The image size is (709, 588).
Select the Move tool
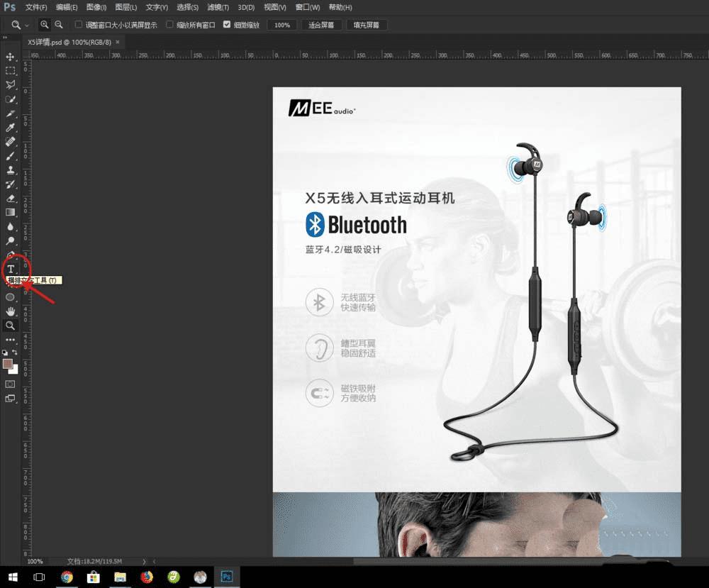click(10, 57)
